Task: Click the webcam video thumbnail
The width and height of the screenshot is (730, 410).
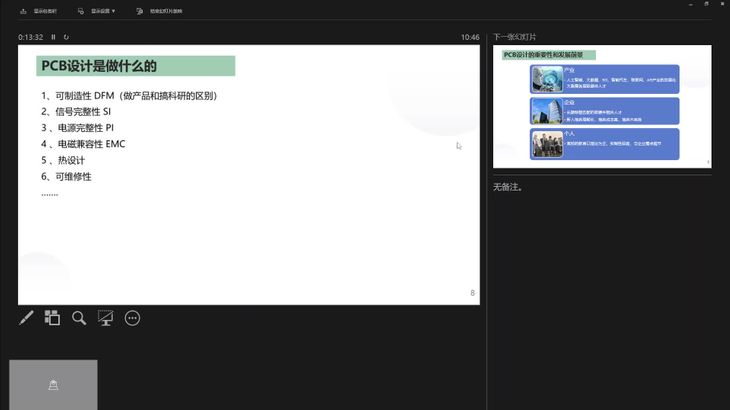Action: tap(53, 384)
